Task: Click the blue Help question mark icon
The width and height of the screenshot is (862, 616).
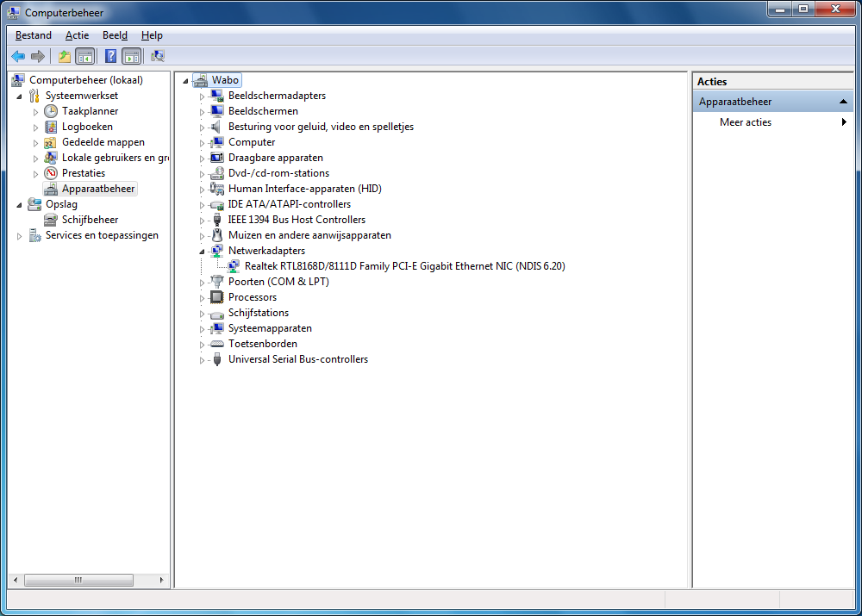Action: coord(110,56)
